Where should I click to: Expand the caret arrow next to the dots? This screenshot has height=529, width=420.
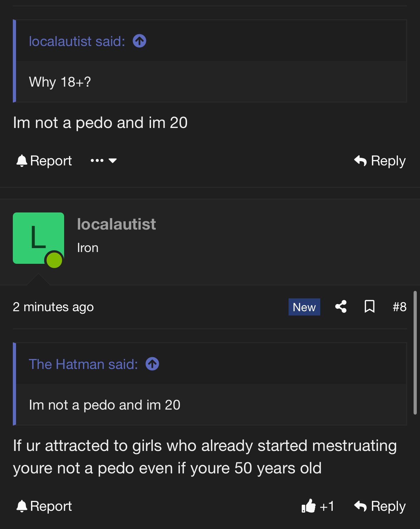pos(113,161)
